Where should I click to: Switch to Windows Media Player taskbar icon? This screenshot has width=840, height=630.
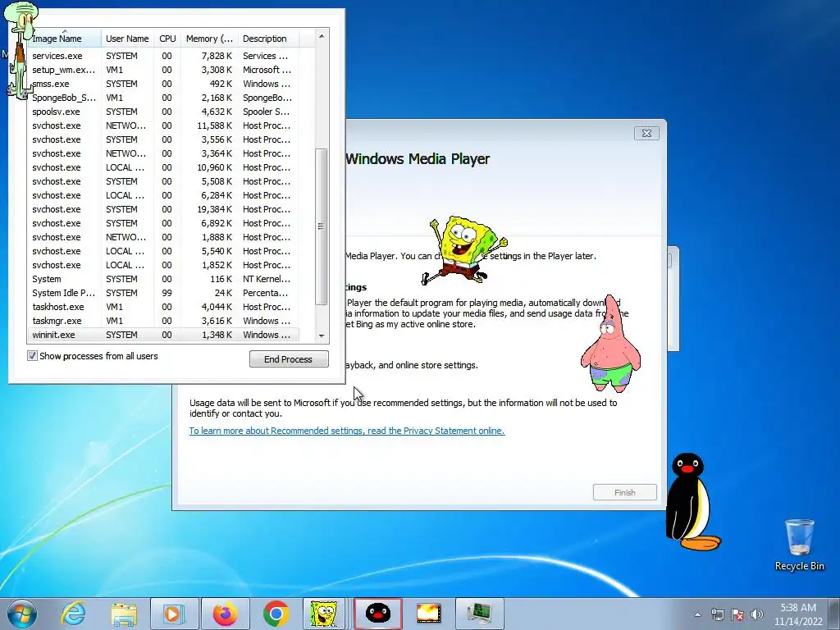[174, 614]
